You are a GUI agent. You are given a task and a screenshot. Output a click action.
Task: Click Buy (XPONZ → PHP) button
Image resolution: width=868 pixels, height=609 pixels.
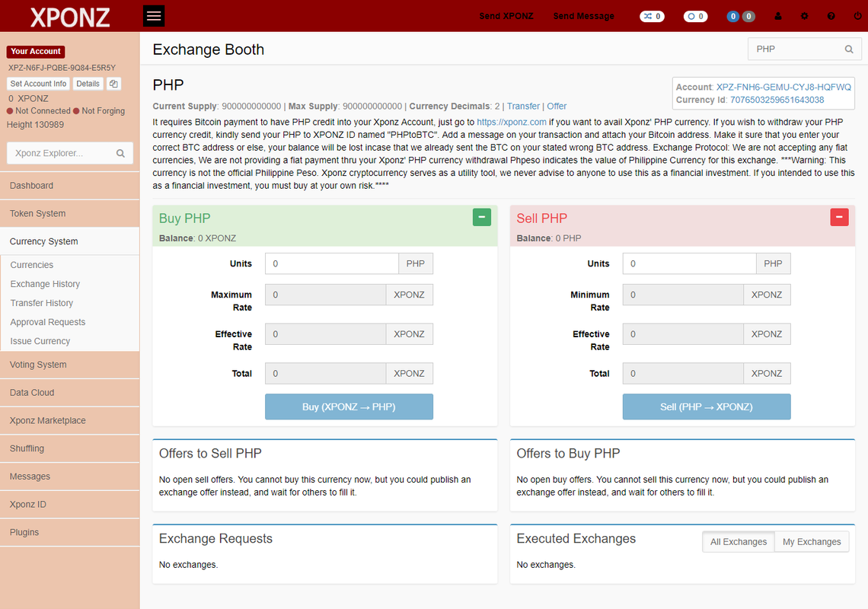pyautogui.click(x=349, y=407)
